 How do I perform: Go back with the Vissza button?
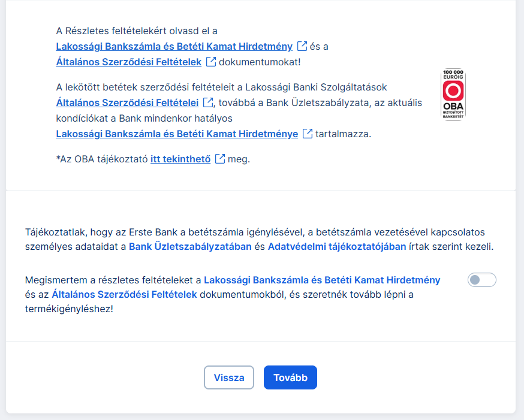tap(229, 377)
